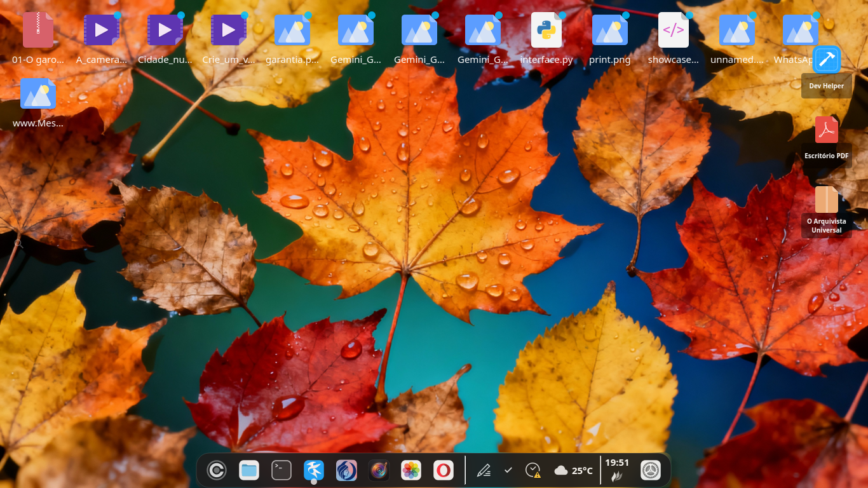
Task: Click the 19:51 clock on the dock
Action: 618,465
